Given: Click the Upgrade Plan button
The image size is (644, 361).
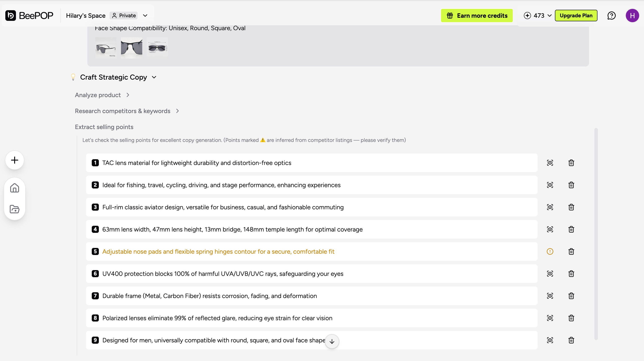Looking at the screenshot, I should tap(576, 16).
